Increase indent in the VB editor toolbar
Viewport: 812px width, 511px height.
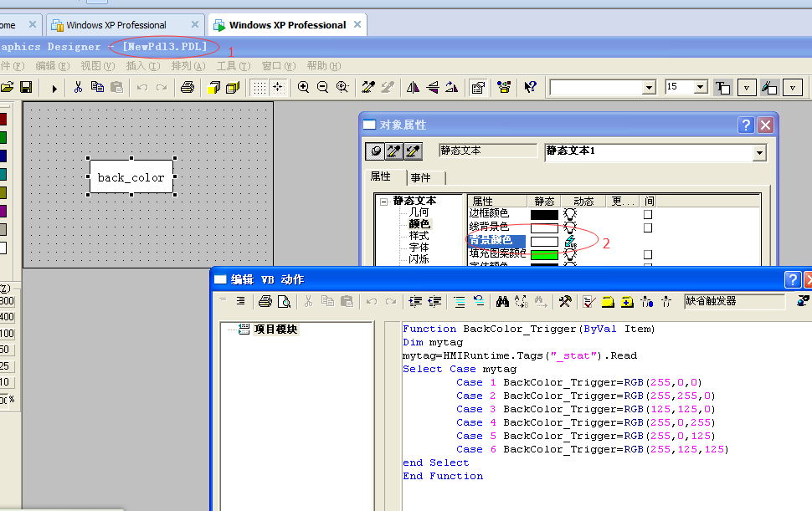(415, 301)
